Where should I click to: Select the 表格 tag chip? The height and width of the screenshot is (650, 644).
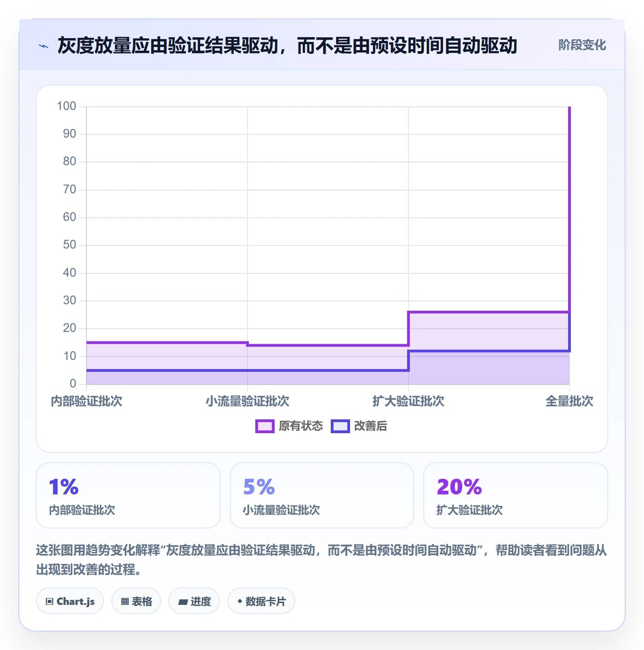136,601
